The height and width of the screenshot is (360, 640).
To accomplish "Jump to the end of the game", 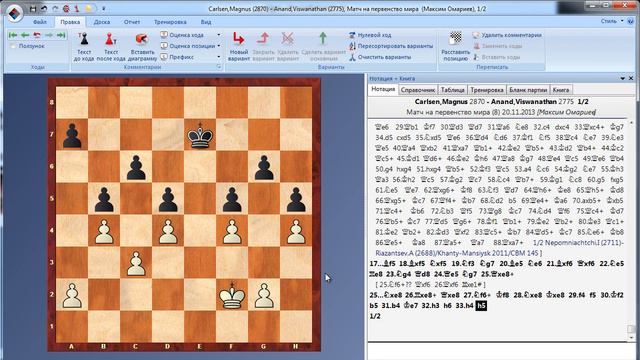I will click(x=61, y=35).
